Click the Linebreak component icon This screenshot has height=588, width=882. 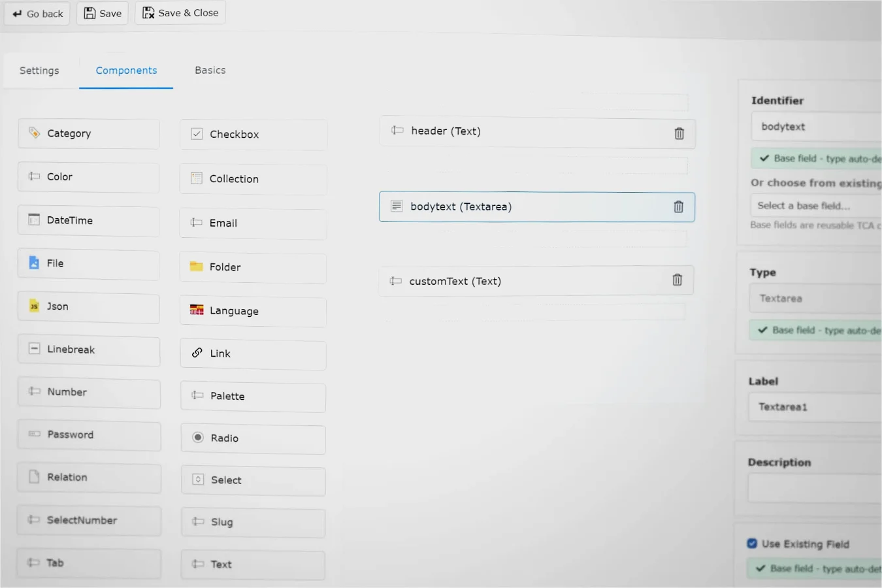click(x=35, y=349)
